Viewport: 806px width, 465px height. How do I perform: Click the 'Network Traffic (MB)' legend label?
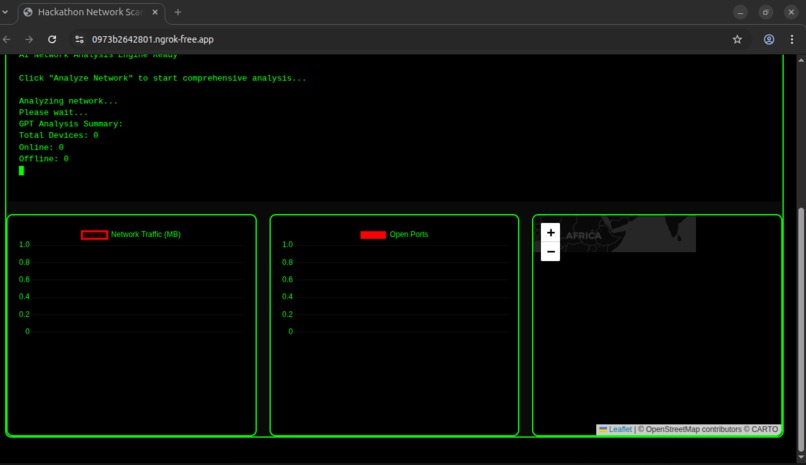pos(145,234)
